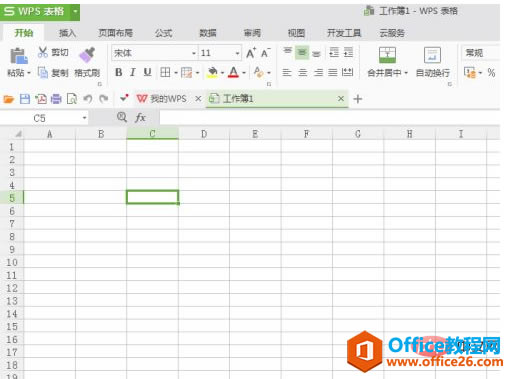Image resolution: width=510 pixels, height=379 pixels.
Task: Expand the font name dropdown
Action: pyautogui.click(x=194, y=53)
